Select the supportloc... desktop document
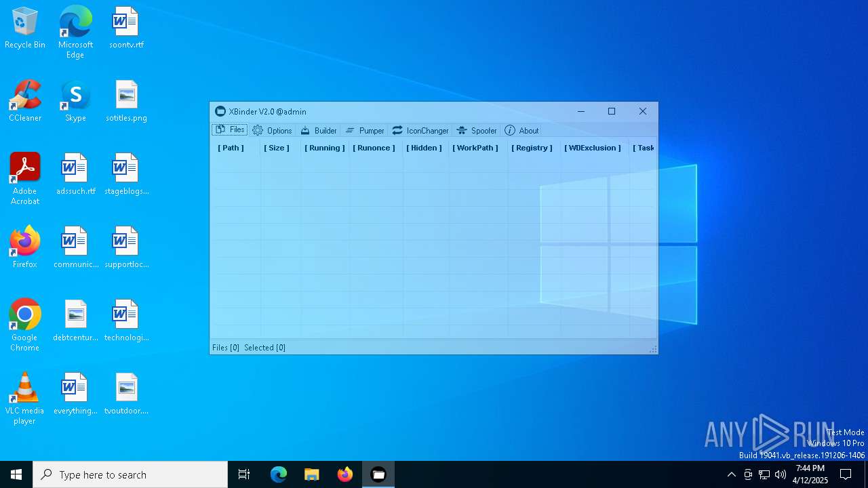This screenshot has height=488, width=868. point(126,248)
